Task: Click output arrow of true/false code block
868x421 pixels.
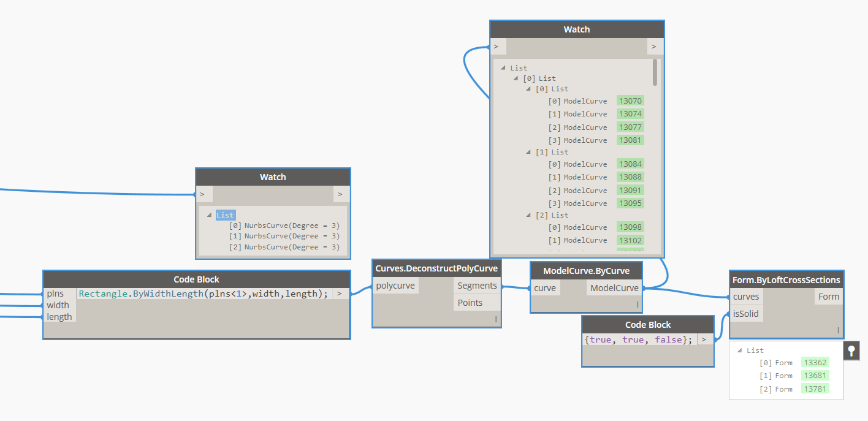Action: coord(704,339)
